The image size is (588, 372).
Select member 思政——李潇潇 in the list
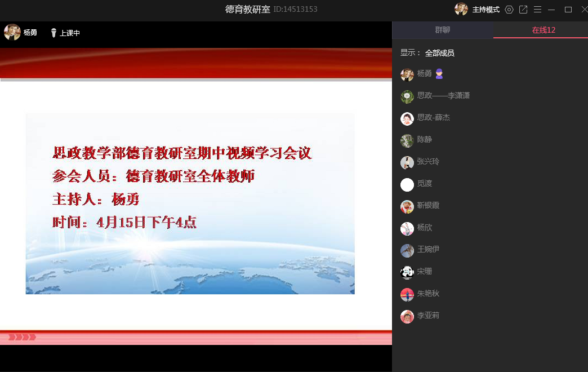(x=443, y=96)
